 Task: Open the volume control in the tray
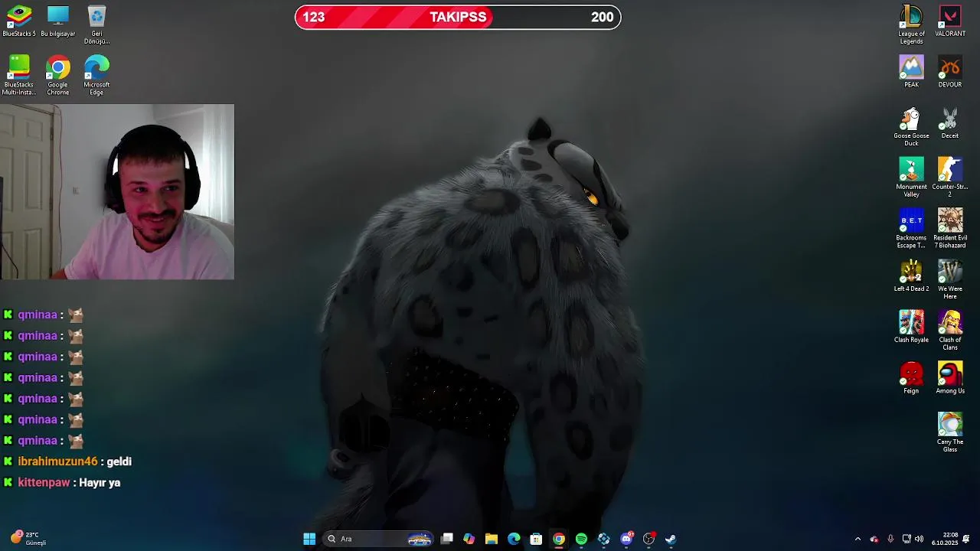pyautogui.click(x=919, y=539)
